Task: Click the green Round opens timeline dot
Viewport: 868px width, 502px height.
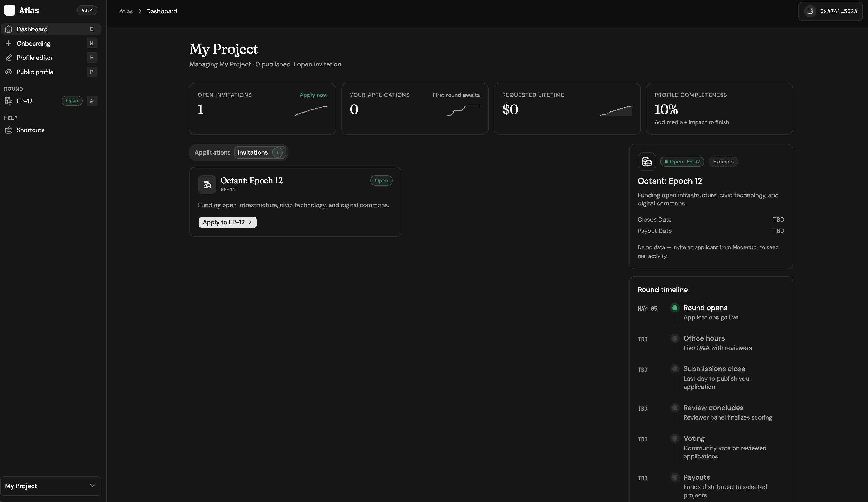Action: 675,308
